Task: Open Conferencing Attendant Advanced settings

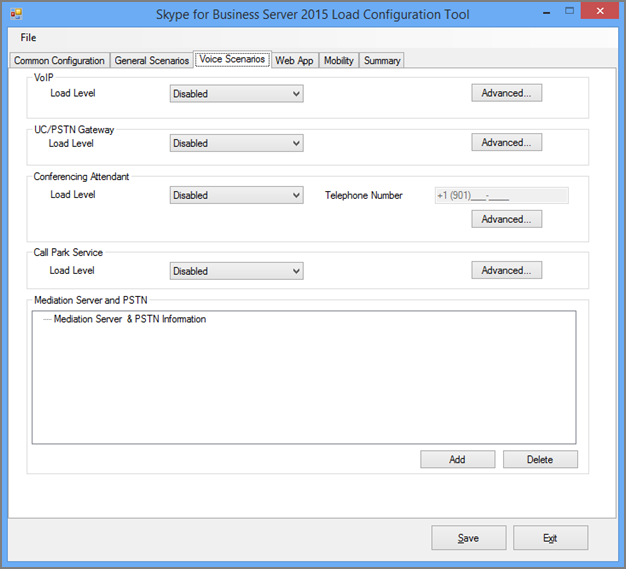Action: click(506, 219)
